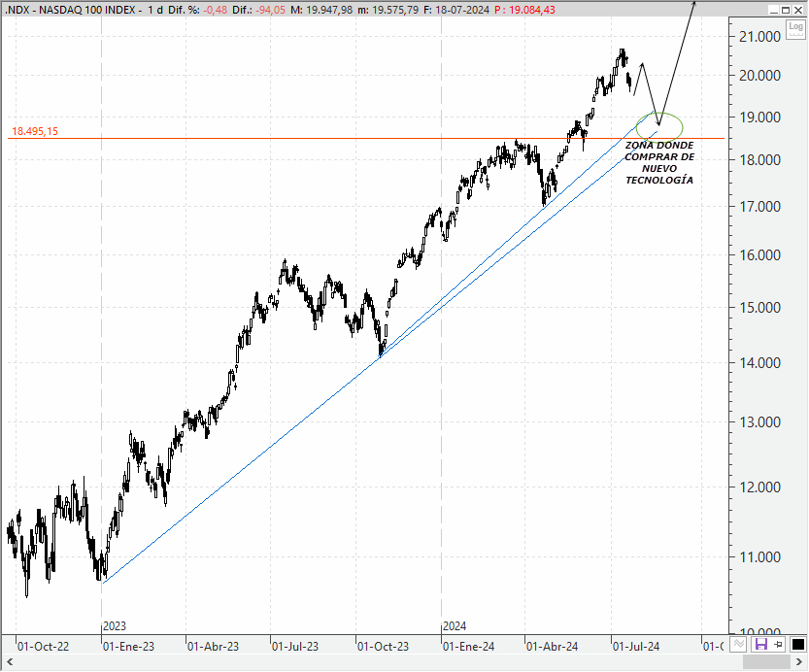Click the 17.000 price axis label
This screenshot has width=809, height=672.
(x=760, y=207)
